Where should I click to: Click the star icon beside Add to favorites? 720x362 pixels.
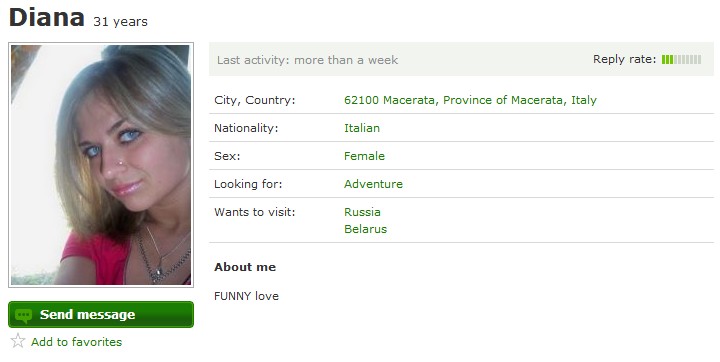[x=18, y=341]
